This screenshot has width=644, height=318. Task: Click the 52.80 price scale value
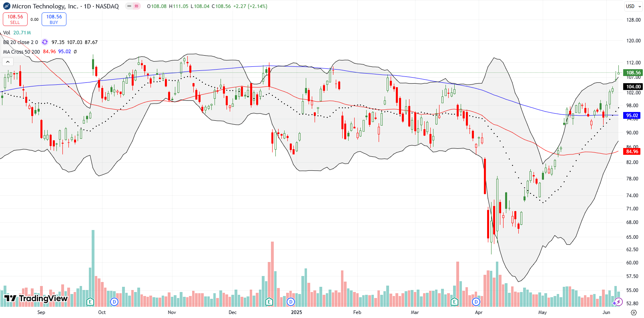click(x=632, y=304)
